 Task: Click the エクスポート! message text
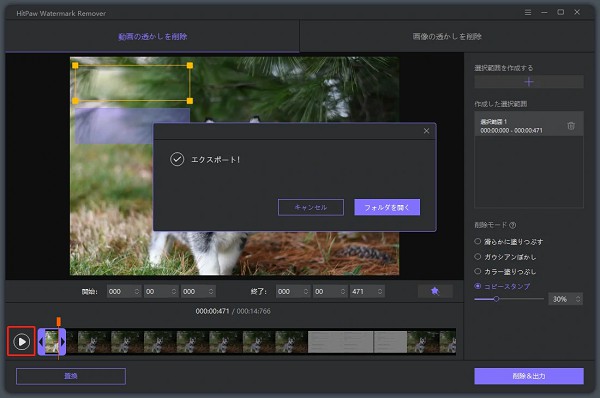tap(215, 160)
